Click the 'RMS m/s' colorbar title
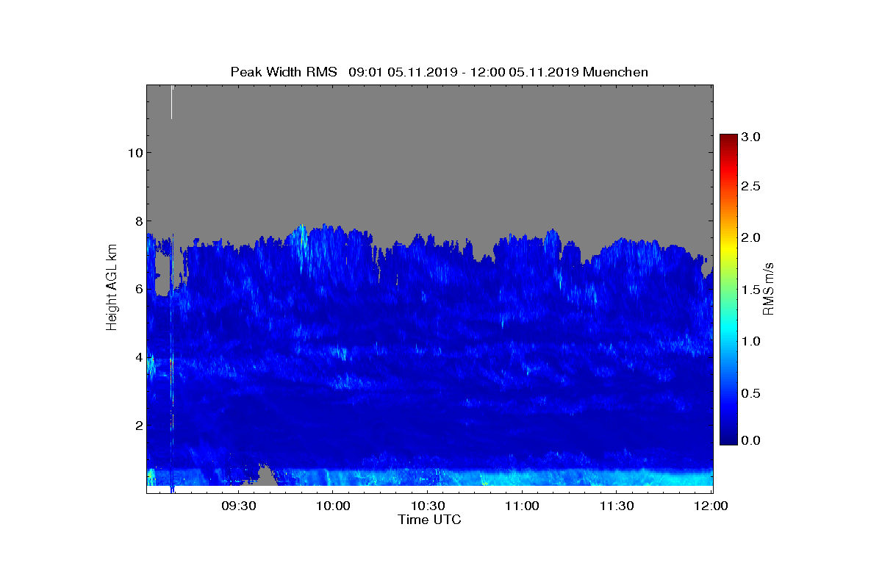The width and height of the screenshot is (882, 588). point(769,288)
